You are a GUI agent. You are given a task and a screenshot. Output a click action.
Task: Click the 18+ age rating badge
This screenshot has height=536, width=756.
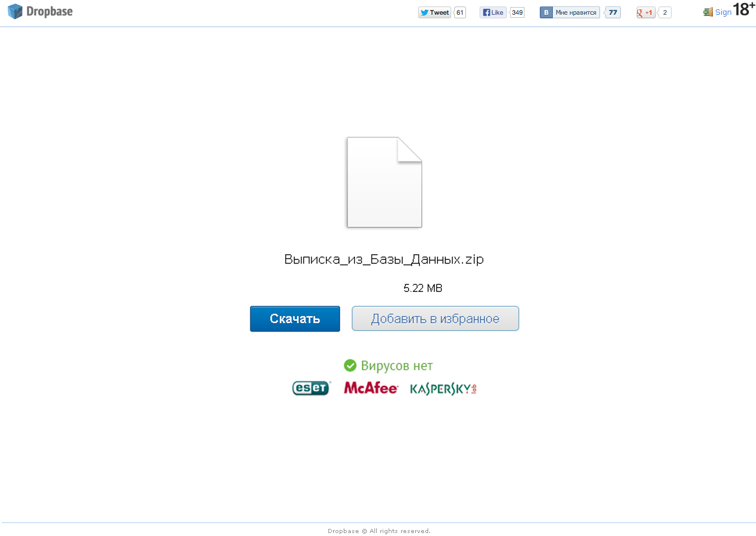(744, 9)
